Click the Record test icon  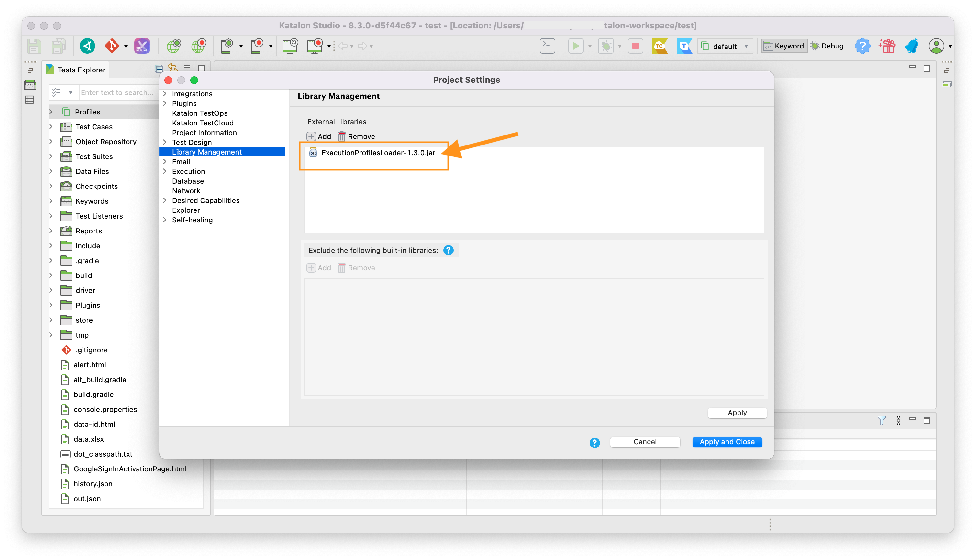pos(199,46)
